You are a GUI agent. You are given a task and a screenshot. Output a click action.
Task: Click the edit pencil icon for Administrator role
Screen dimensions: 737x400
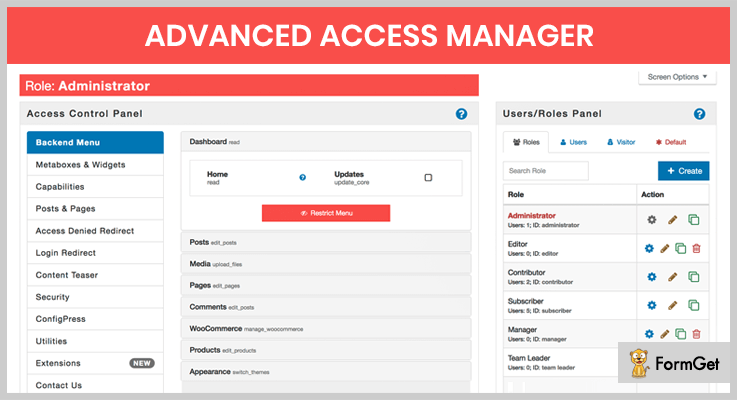(672, 219)
